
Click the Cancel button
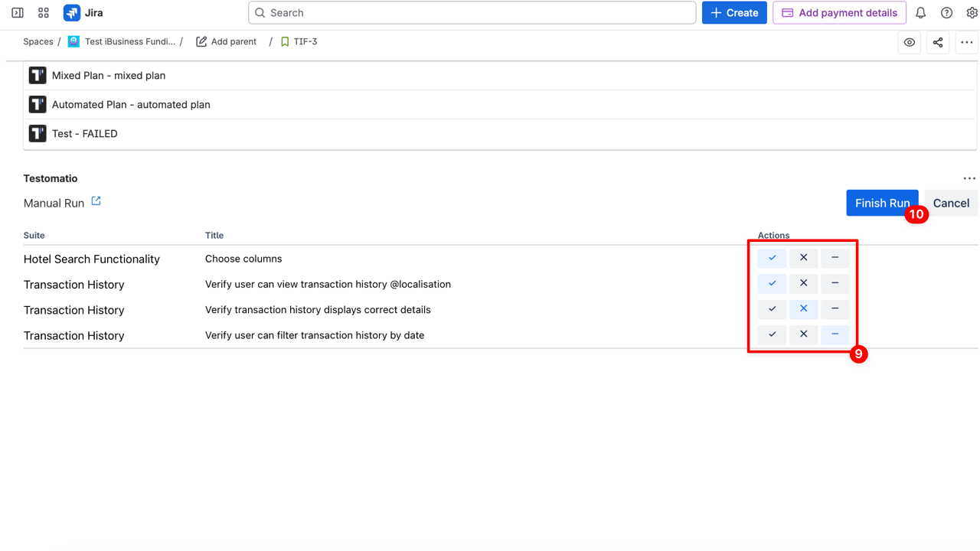[951, 204]
